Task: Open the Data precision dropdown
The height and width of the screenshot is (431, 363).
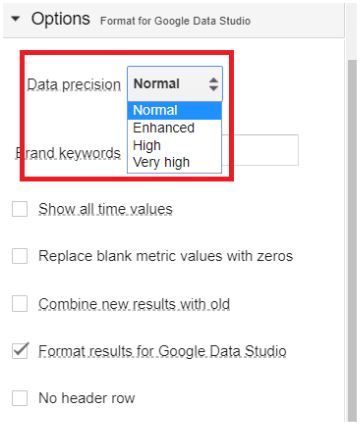Action: coord(175,84)
